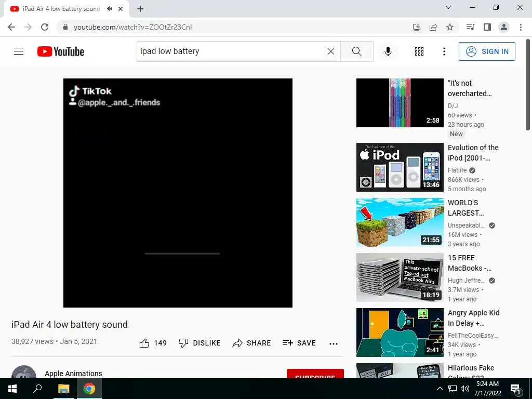Open the tab search chevron
This screenshot has height=399, width=532.
448,7
